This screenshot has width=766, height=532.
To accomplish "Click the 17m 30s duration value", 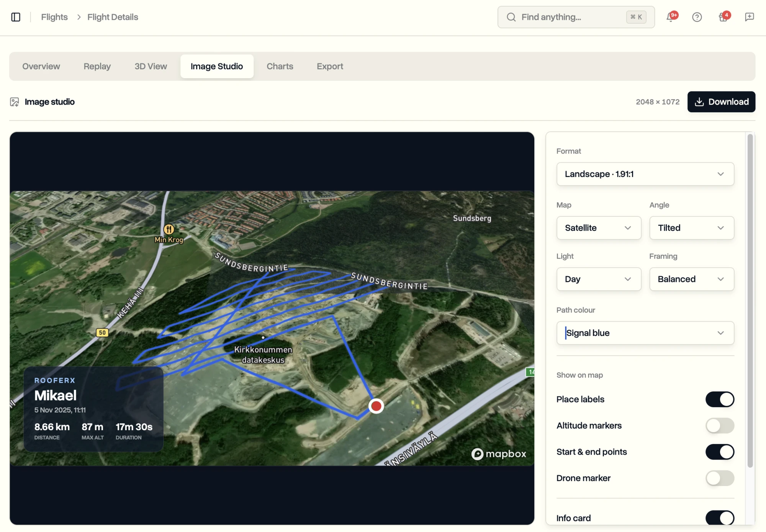I will click(134, 427).
